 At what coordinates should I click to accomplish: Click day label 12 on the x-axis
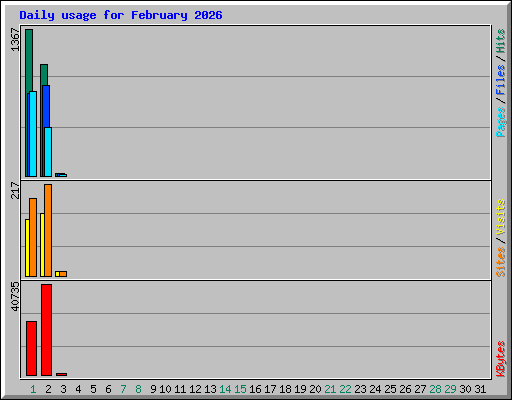pos(195,389)
